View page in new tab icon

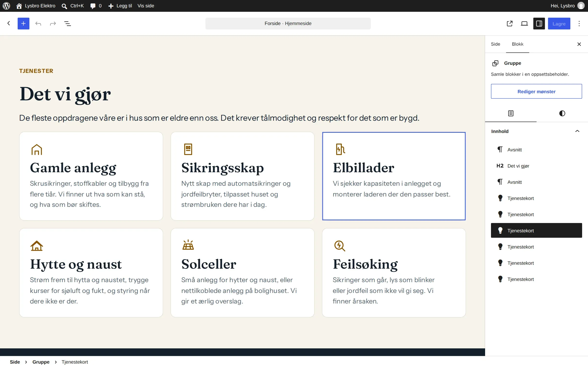510,24
